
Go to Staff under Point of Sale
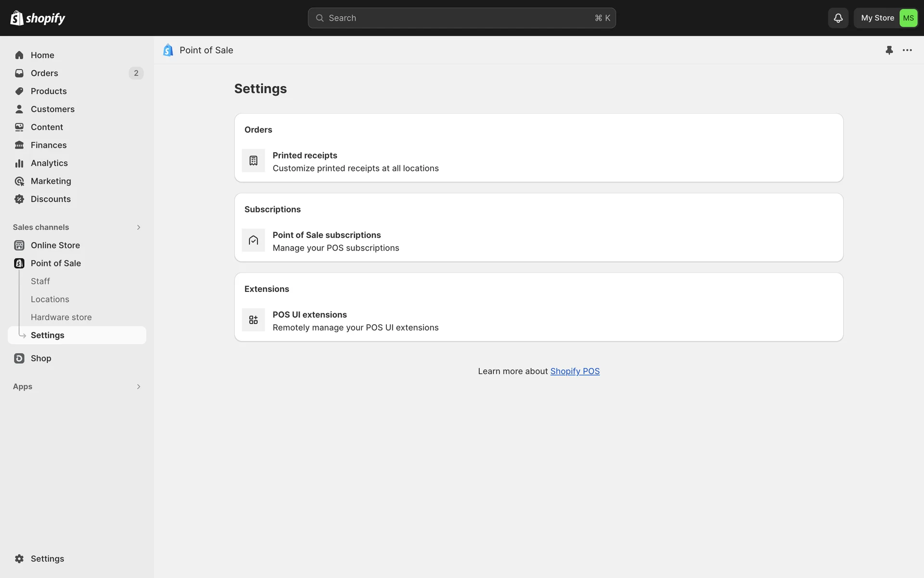tap(40, 281)
